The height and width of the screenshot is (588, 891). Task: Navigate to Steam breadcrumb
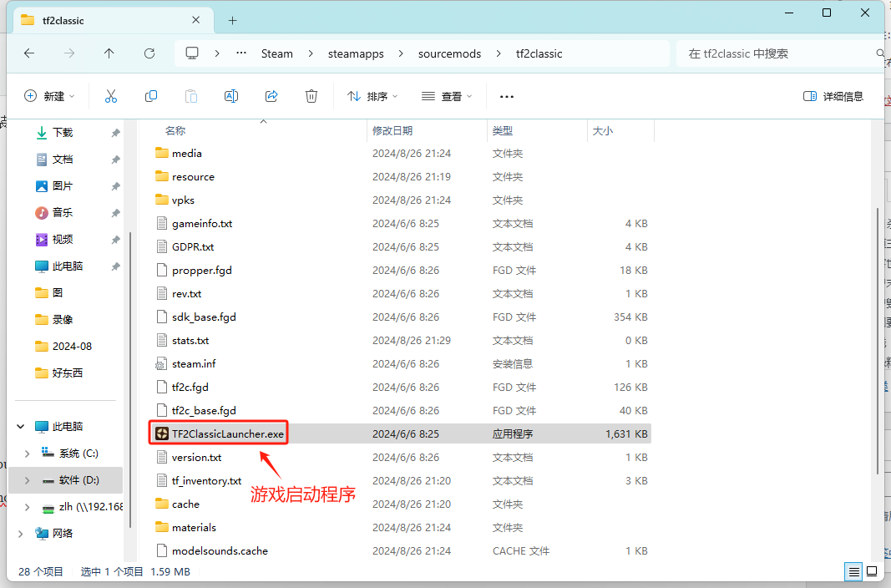click(276, 53)
